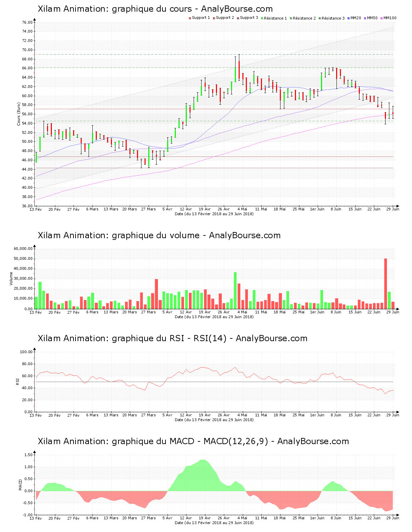Click the 'graphique du RSI - RSI(14)' title
Image resolution: width=412 pixels, height=532 pixels.
point(172,338)
